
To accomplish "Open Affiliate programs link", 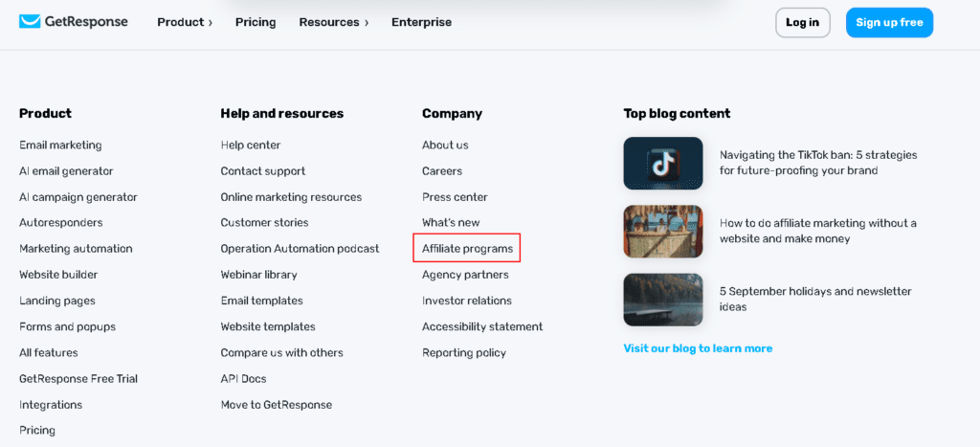I will point(467,249).
